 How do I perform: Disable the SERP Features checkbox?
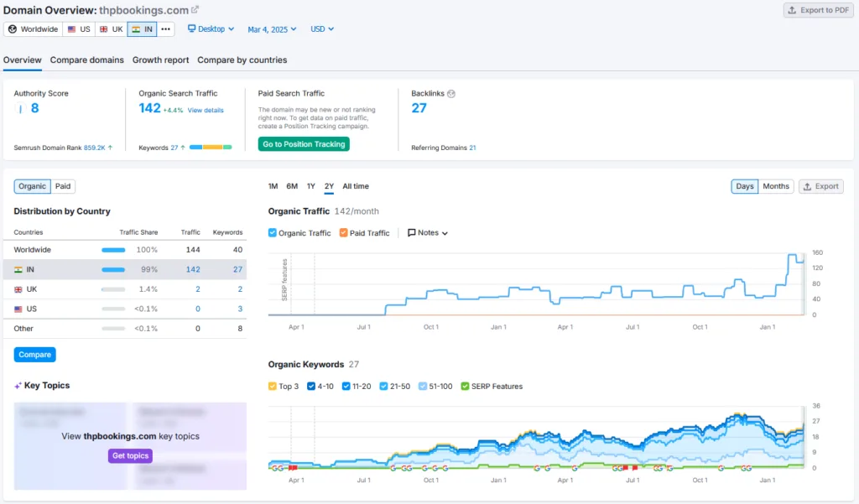(465, 387)
